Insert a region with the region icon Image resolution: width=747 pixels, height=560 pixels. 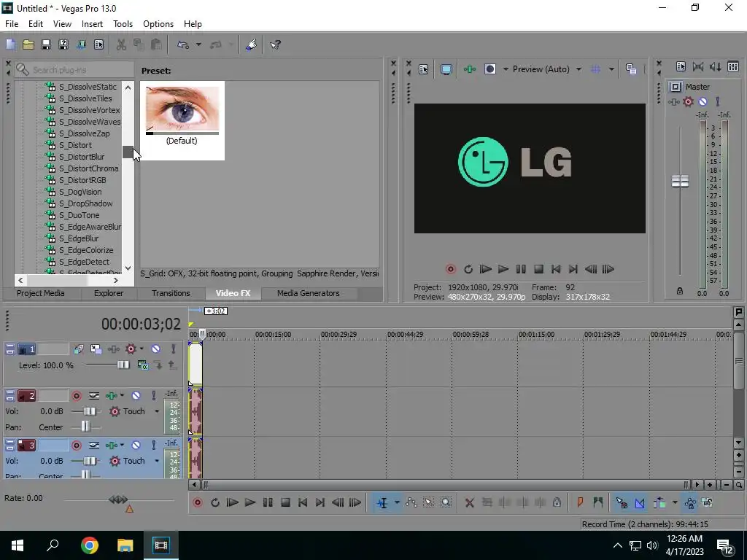coord(598,502)
